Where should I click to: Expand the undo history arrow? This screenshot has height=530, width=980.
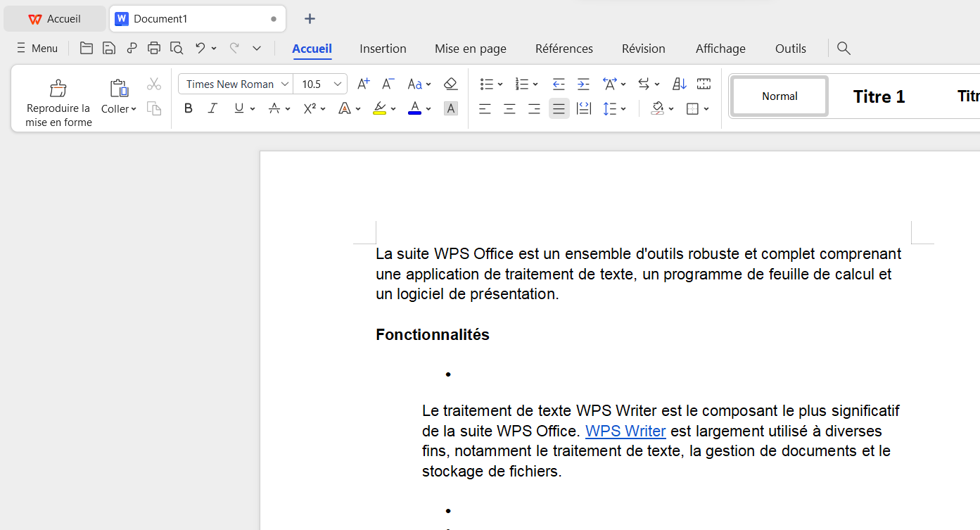pos(214,48)
